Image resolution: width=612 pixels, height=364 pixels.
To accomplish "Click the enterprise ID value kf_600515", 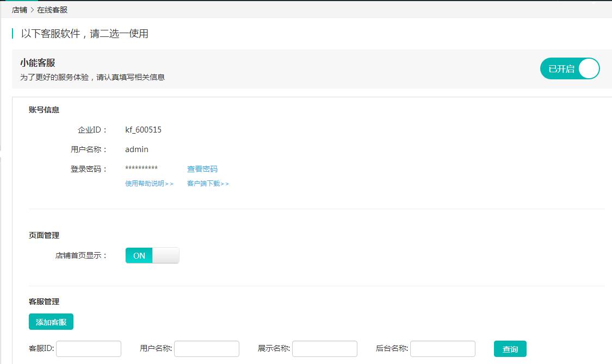I will pyautogui.click(x=143, y=130).
